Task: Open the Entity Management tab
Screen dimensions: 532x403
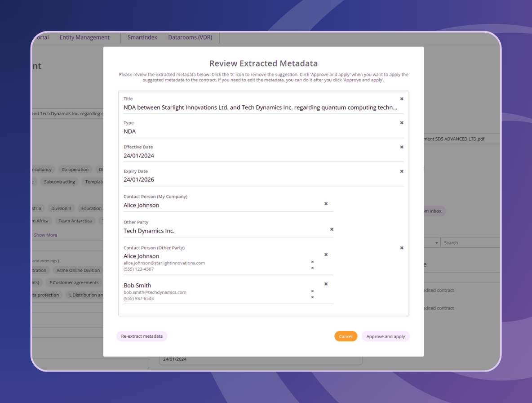Action: click(84, 37)
